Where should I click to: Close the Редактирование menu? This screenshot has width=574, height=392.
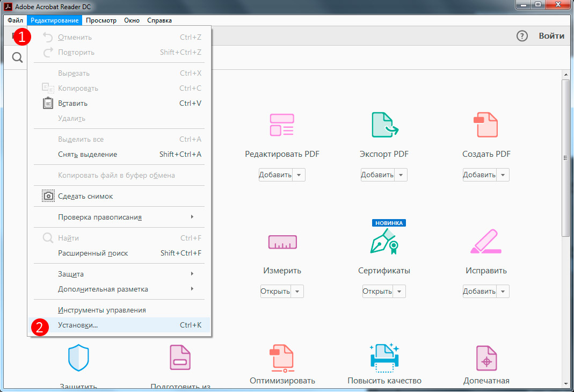tap(55, 20)
